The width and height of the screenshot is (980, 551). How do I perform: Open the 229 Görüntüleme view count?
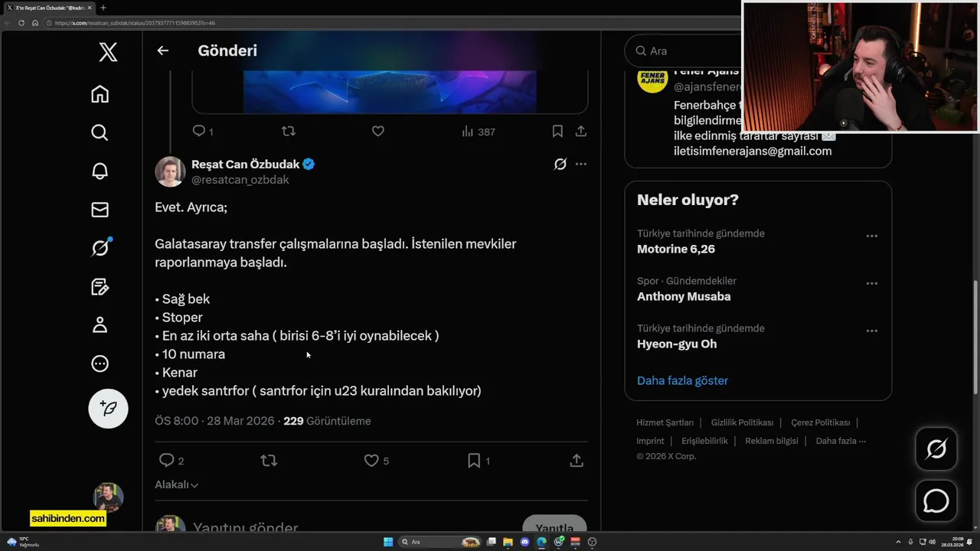(327, 421)
